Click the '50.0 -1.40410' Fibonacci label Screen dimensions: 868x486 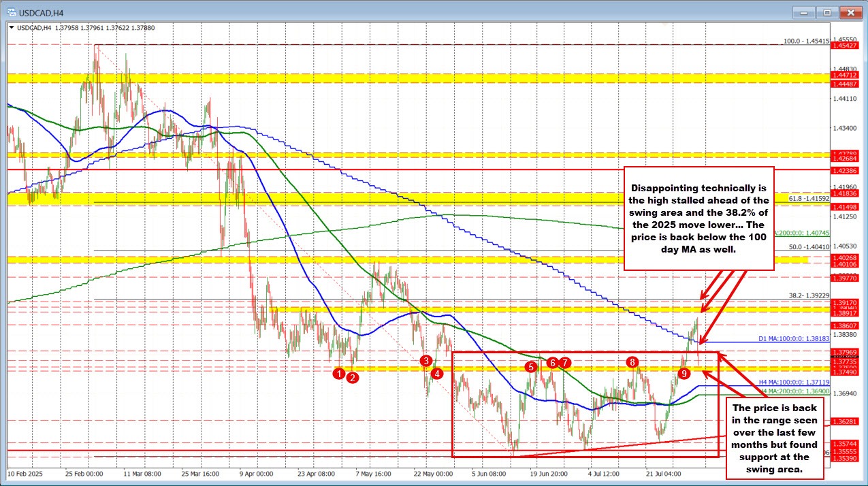(809, 246)
